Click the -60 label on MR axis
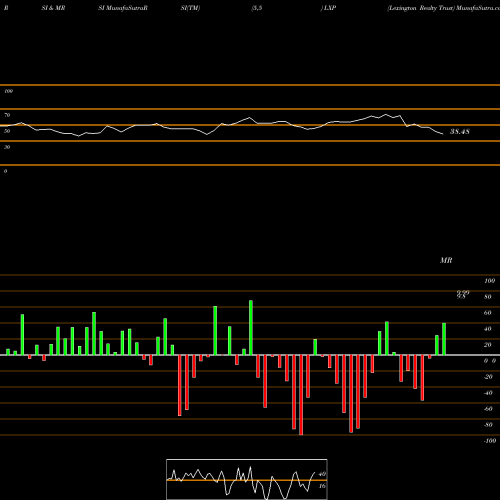This screenshot has height=500, width=500. pyautogui.click(x=488, y=409)
